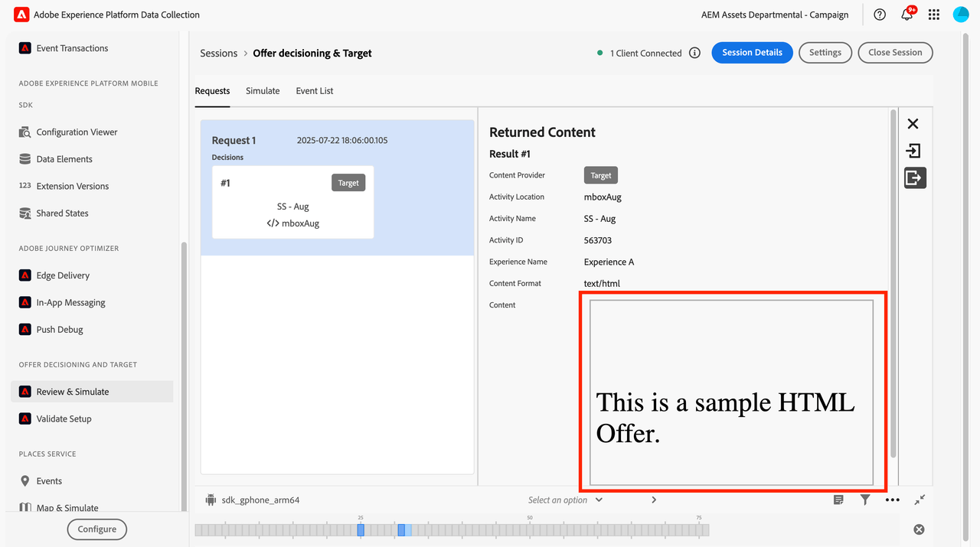Viewport: 980px width, 547px height.
Task: Expand the 'Select an option' dropdown
Action: pos(565,500)
